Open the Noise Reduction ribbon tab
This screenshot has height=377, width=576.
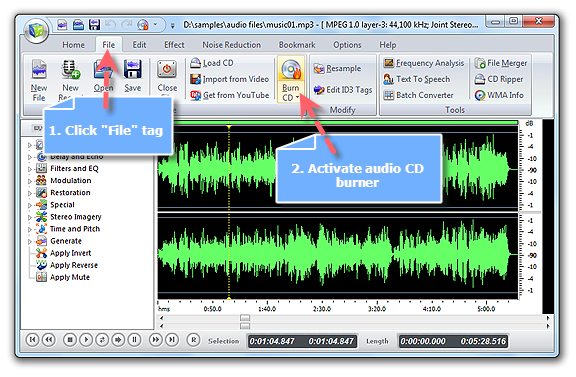(x=231, y=45)
